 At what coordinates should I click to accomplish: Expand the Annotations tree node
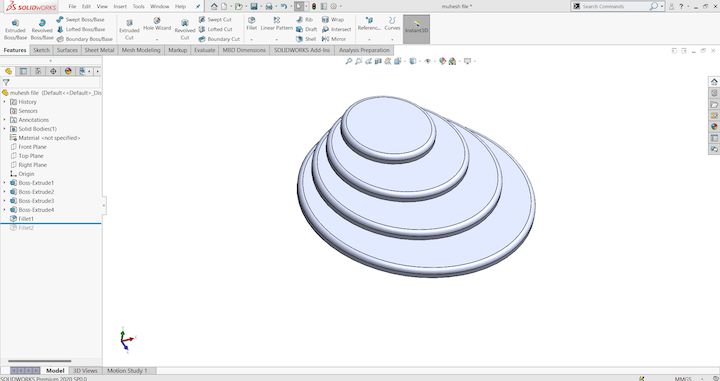tap(5, 120)
